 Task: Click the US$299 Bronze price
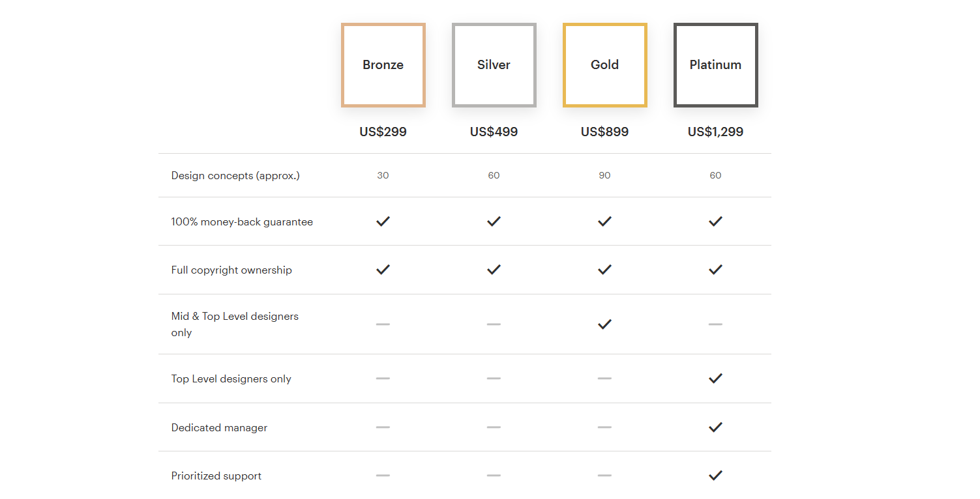pyautogui.click(x=383, y=132)
